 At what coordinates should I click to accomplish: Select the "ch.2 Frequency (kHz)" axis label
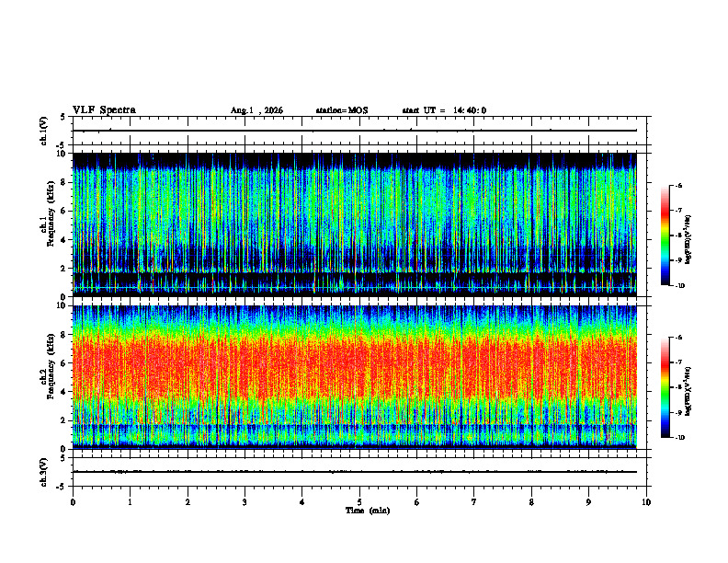point(47,366)
